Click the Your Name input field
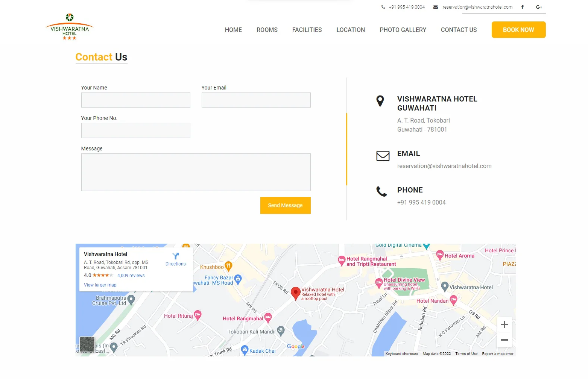The height and width of the screenshot is (379, 588). pos(136,100)
